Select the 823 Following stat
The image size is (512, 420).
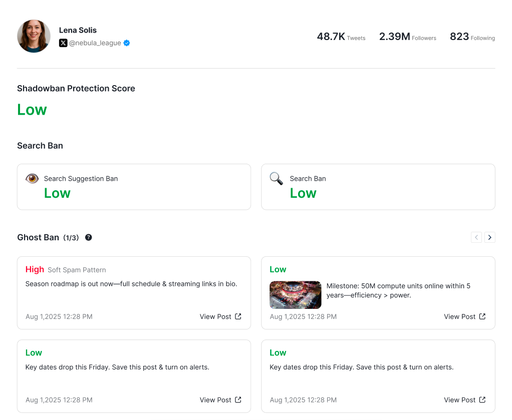(x=472, y=37)
